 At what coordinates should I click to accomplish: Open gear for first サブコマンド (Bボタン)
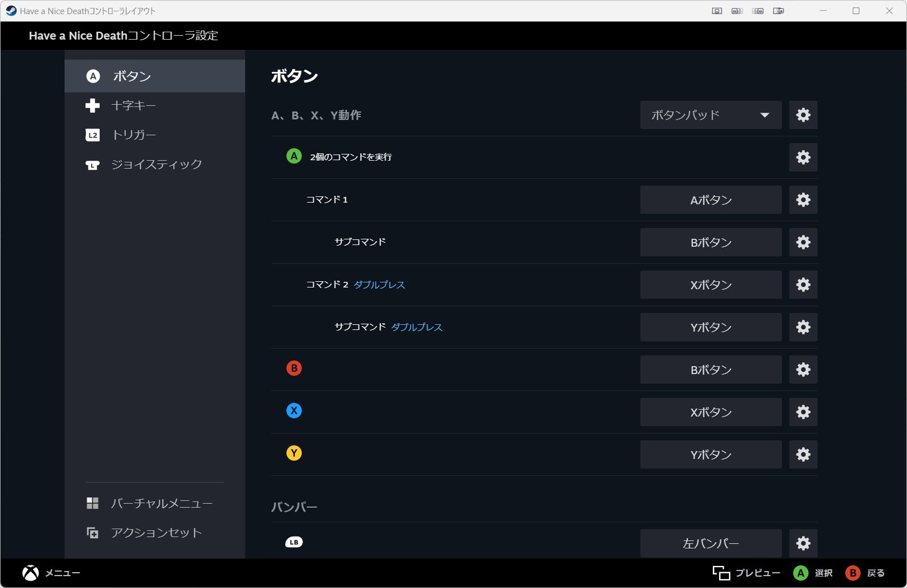[x=803, y=242]
